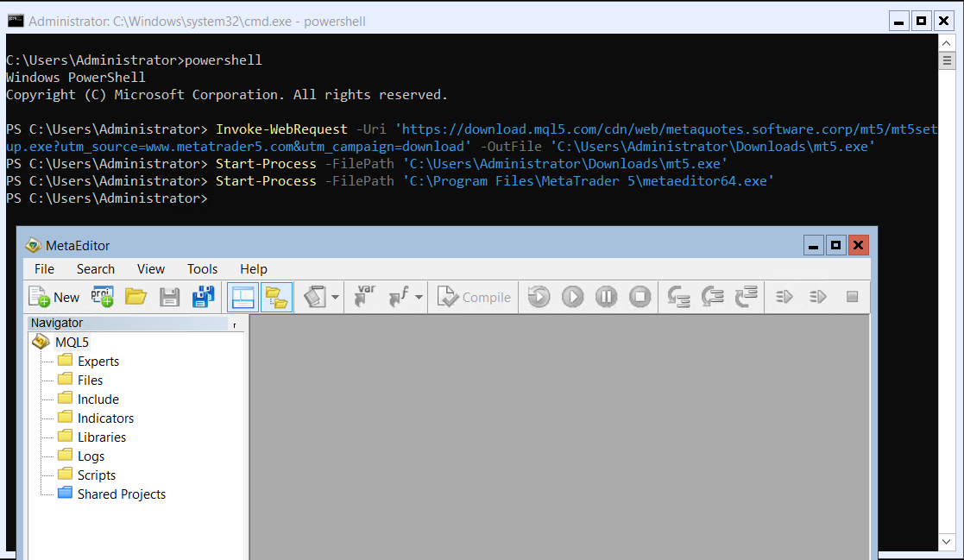Click the Step Into debug icon
Viewport: 964px width, 560px height.
[678, 297]
